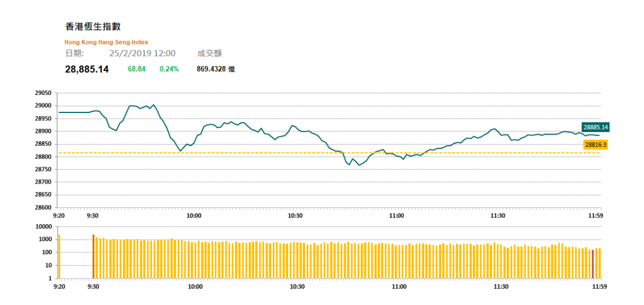Viewport: 644px width, 305px height.
Task: Click the 28750 y-axis label
Action: pyautogui.click(x=43, y=169)
